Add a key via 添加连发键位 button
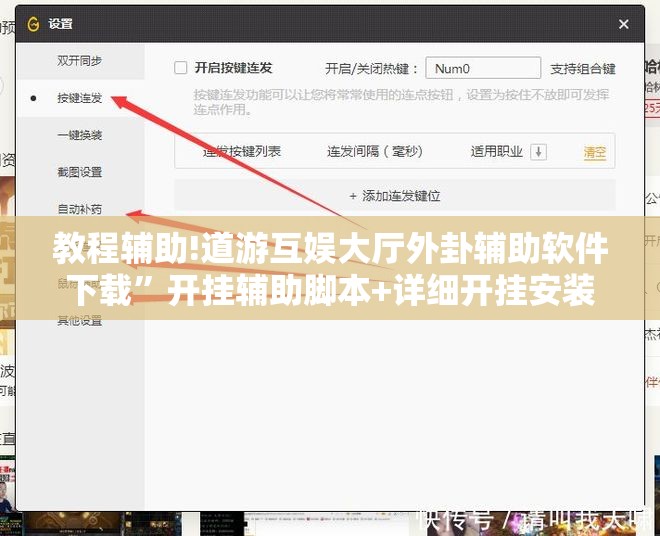Screen dimensions: 660x536 click(x=395, y=196)
